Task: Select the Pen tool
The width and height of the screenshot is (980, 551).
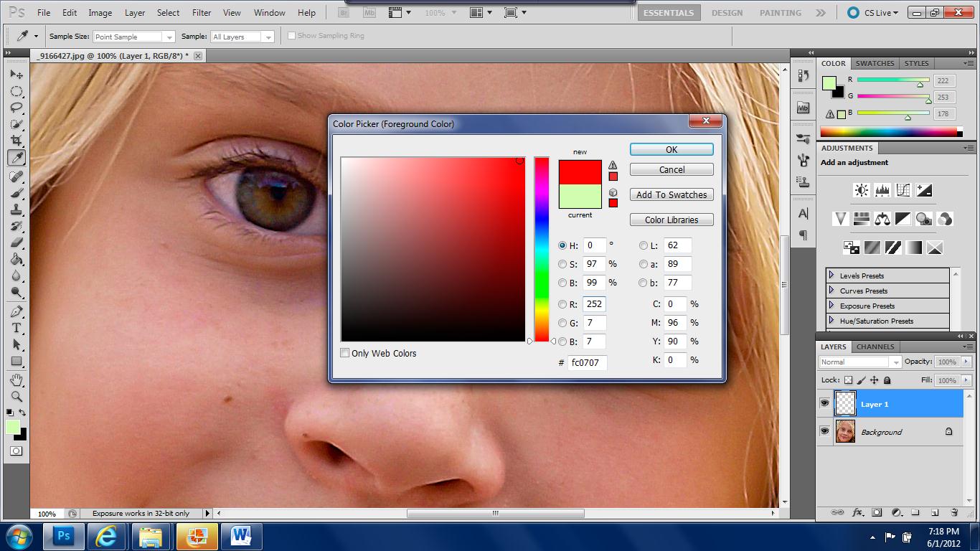Action: (17, 311)
